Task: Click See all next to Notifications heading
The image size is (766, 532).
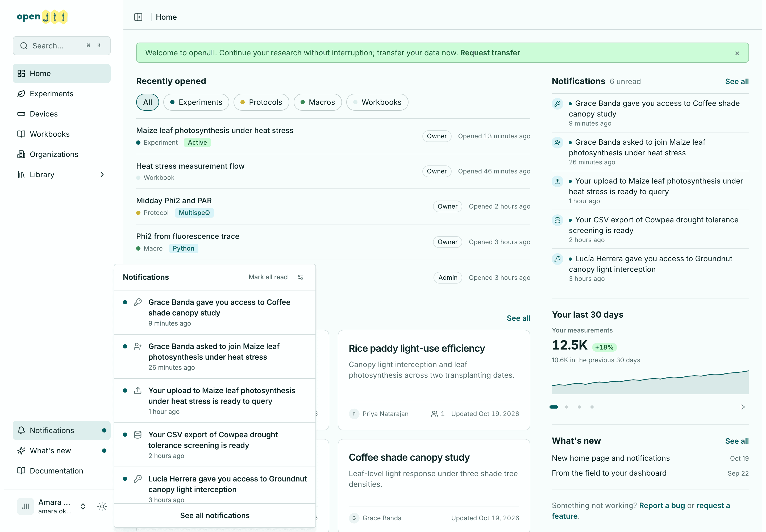Action: (737, 81)
